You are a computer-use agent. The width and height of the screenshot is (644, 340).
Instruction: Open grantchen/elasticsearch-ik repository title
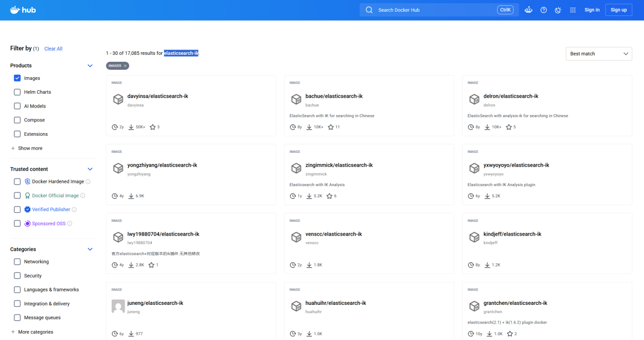coord(515,303)
